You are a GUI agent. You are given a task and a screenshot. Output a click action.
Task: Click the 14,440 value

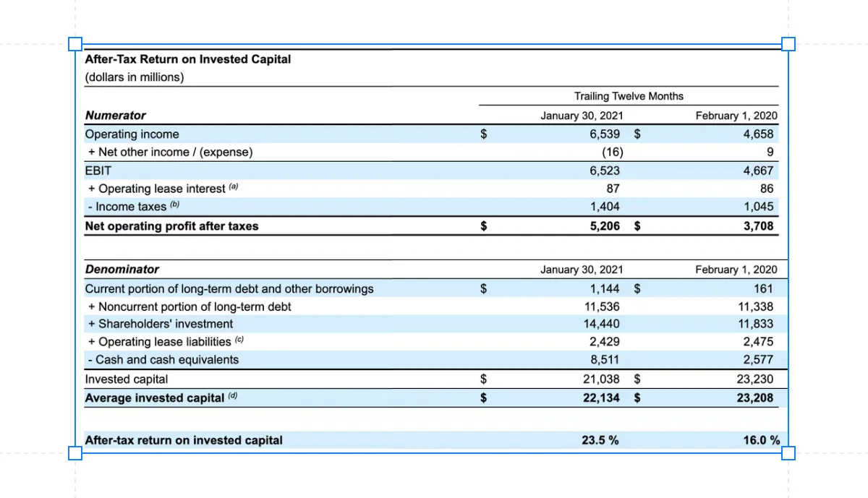coord(602,324)
